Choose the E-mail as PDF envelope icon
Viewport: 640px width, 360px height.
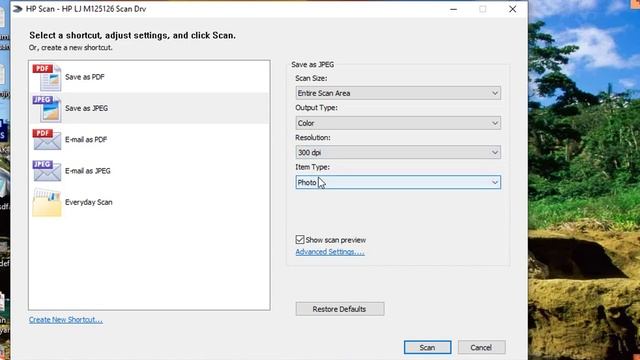(x=47, y=140)
